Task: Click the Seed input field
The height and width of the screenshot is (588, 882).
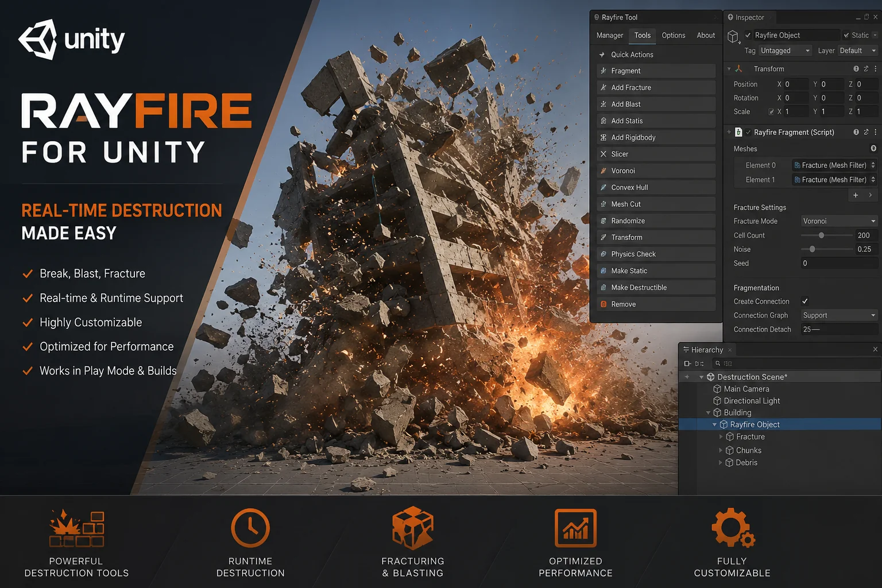Action: tap(840, 263)
